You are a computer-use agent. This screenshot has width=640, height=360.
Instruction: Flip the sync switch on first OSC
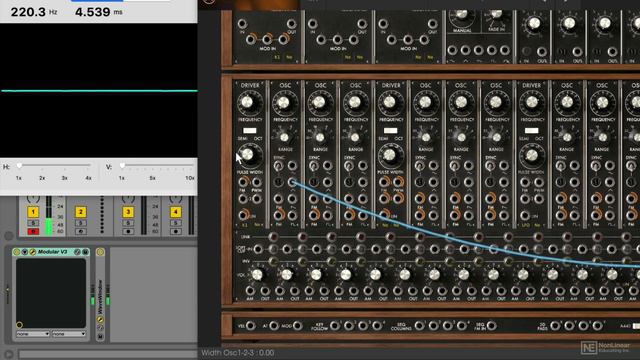278,166
